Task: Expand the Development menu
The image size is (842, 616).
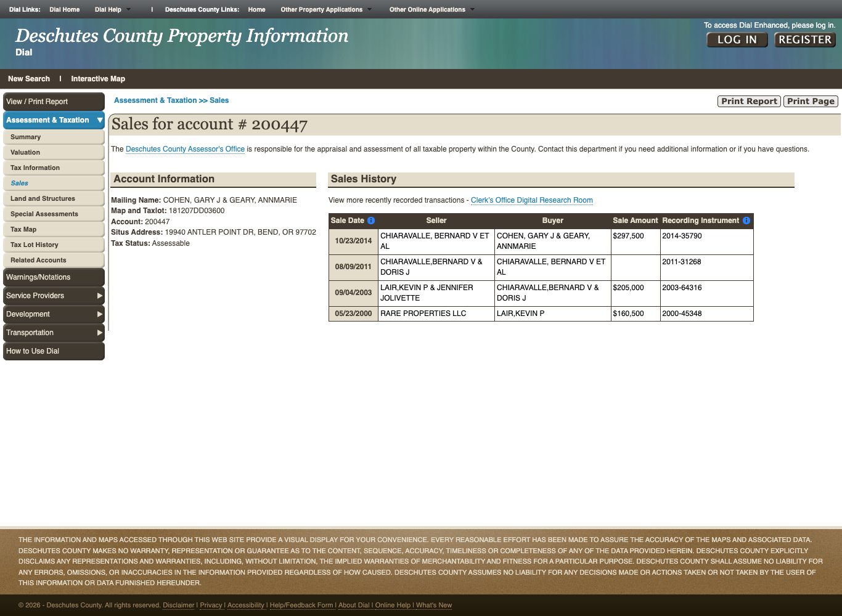Action: [54, 314]
